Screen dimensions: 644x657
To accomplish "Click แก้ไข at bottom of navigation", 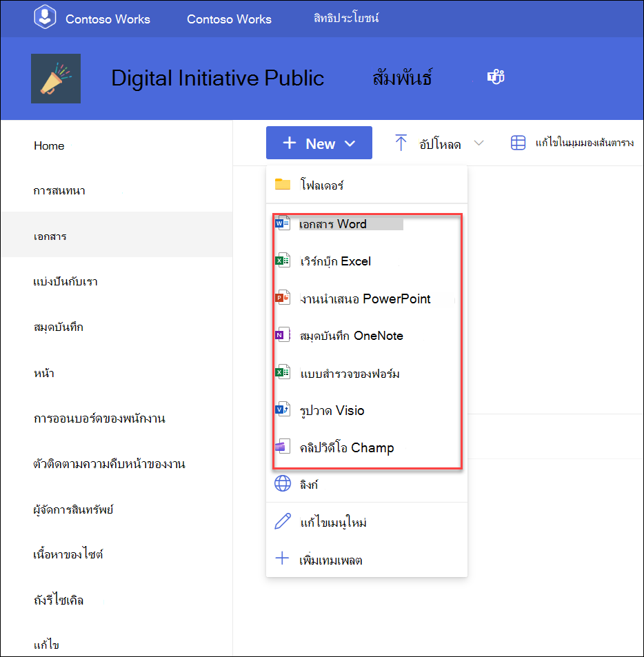I will pos(46,644).
